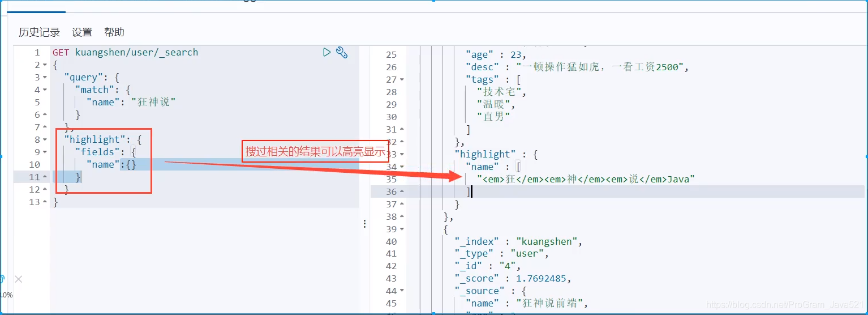Collapse the "highlight" block at line 8
This screenshot has height=315, width=868.
(x=45, y=140)
